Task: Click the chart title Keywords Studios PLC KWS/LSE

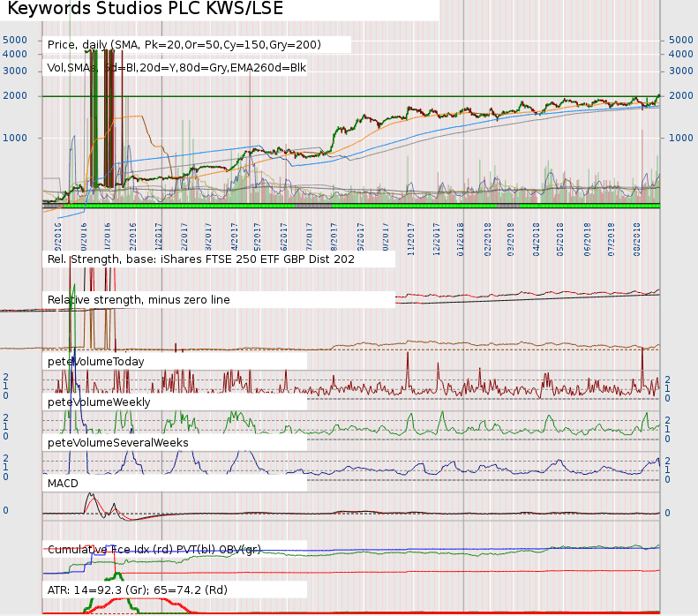Action: (x=145, y=9)
